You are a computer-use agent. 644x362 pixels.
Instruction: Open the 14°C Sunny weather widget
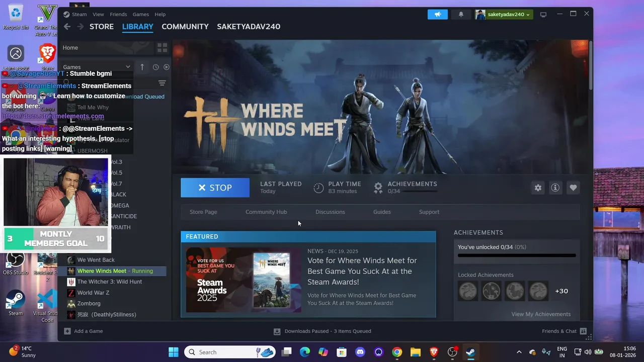22,351
